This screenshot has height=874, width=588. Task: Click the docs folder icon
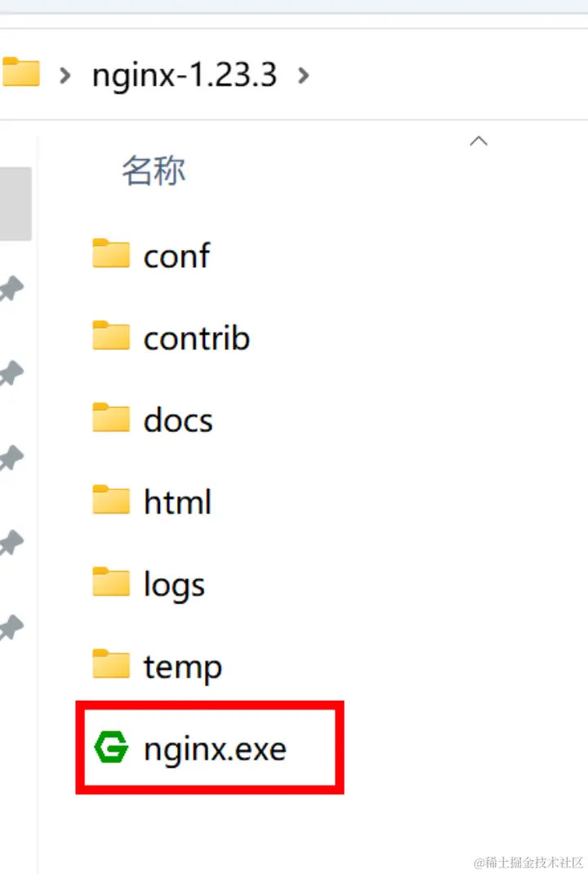coord(111,418)
